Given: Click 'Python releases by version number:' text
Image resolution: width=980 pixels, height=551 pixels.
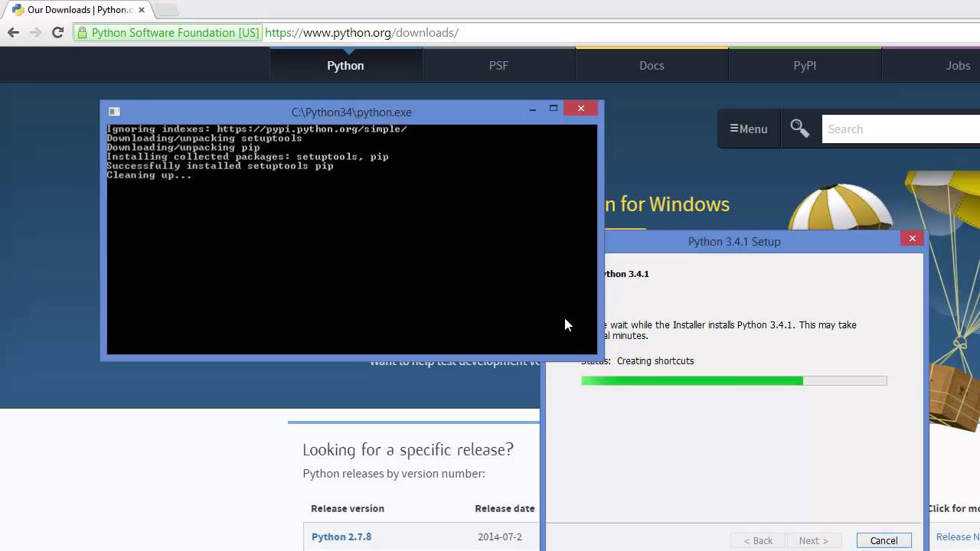Looking at the screenshot, I should (x=394, y=473).
